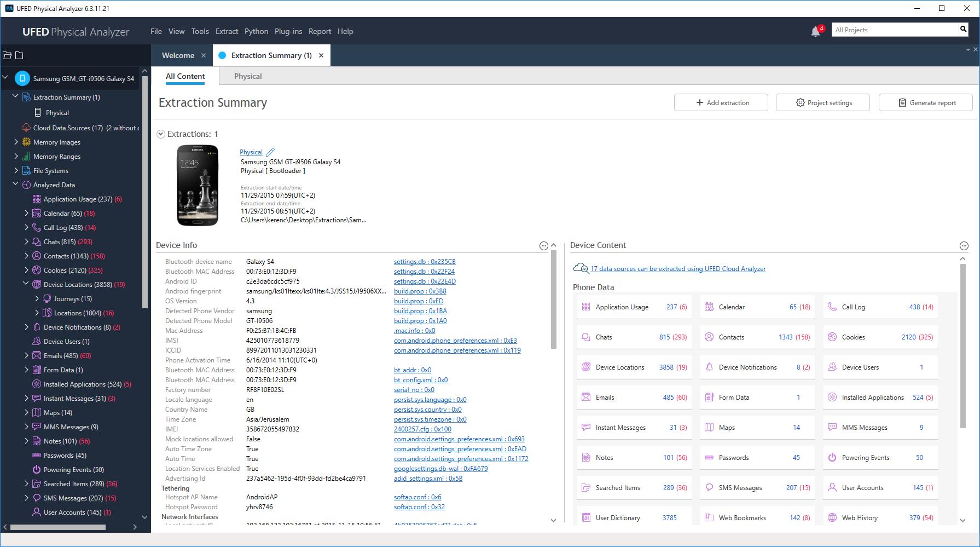
Task: Click the notifications bell icon
Action: tap(815, 31)
